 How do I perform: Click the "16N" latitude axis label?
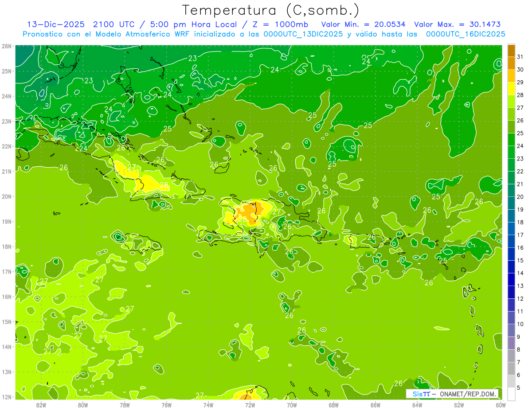coord(7,297)
